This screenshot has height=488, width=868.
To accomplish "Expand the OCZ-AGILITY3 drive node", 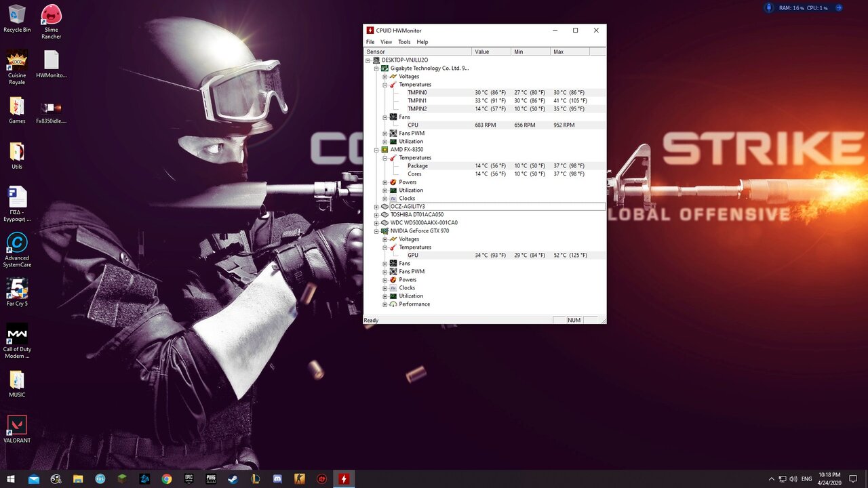I will point(376,207).
